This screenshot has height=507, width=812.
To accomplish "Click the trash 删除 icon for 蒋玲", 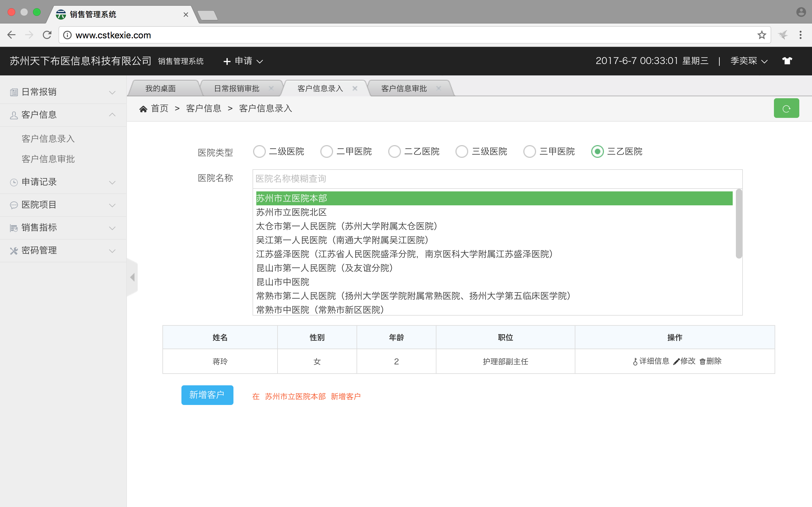I will pos(702,362).
